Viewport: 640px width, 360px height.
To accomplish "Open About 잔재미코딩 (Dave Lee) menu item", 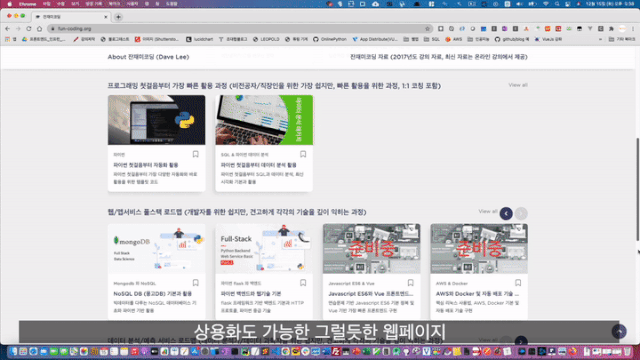I will pos(148,57).
